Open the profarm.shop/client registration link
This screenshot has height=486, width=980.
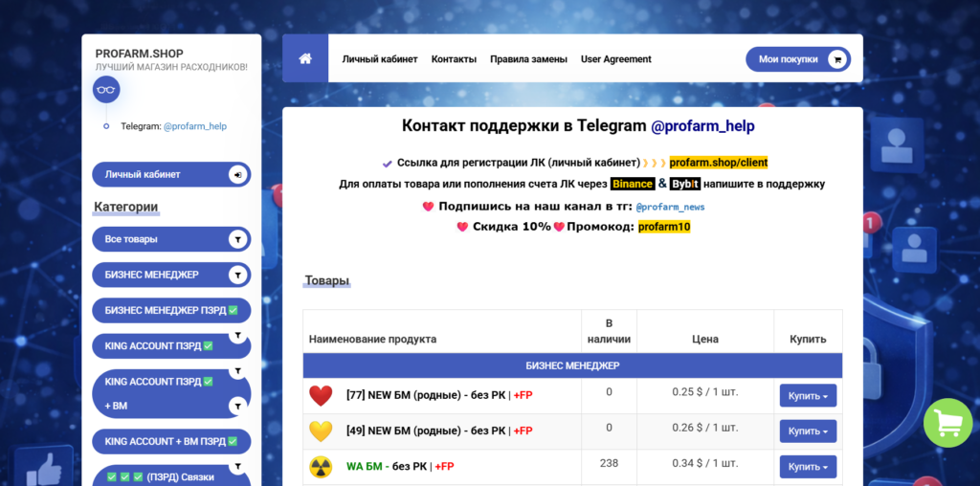click(x=718, y=163)
